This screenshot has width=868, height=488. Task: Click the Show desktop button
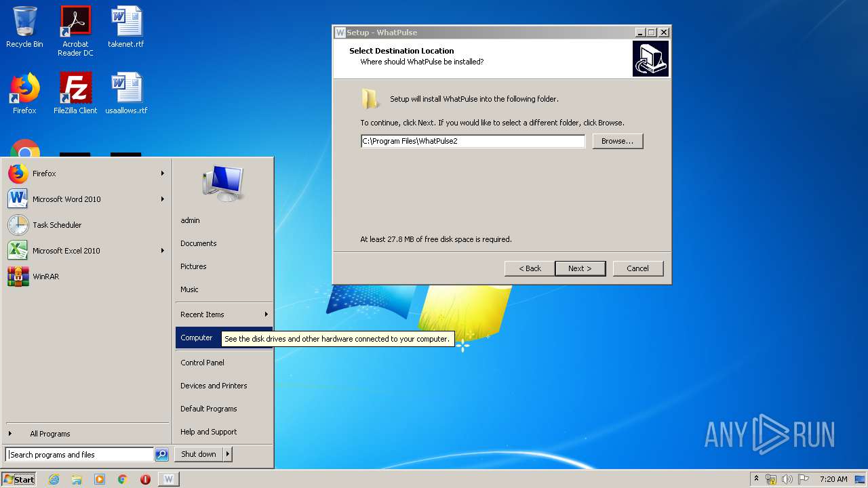point(861,479)
